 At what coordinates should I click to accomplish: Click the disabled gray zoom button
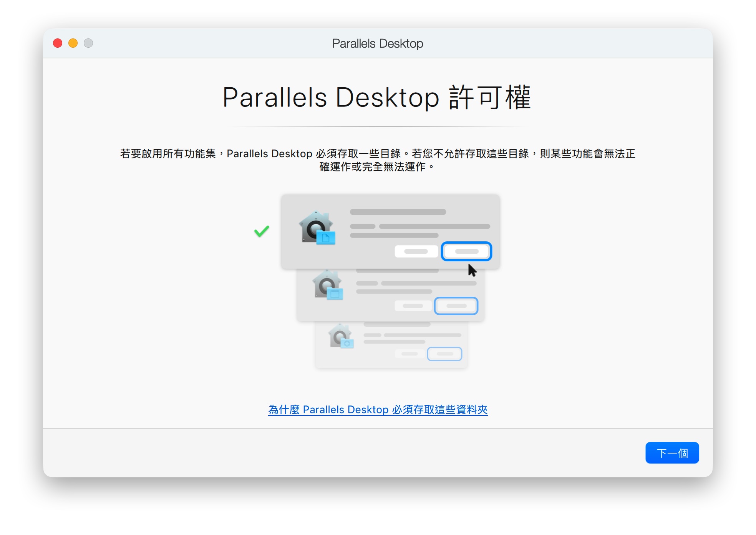[x=88, y=43]
